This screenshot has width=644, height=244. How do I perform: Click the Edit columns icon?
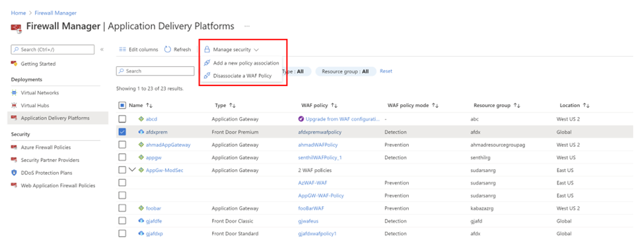(122, 50)
